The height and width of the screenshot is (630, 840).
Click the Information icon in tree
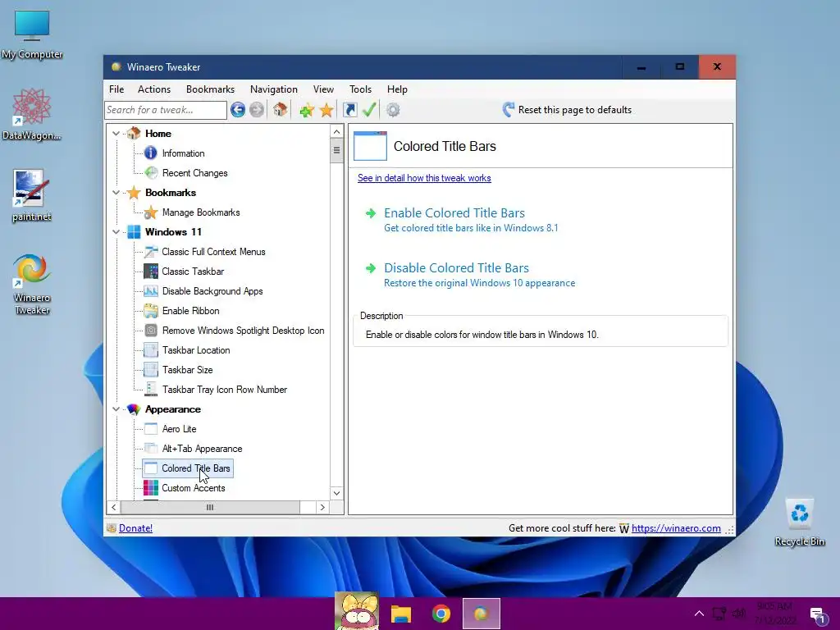tap(151, 153)
